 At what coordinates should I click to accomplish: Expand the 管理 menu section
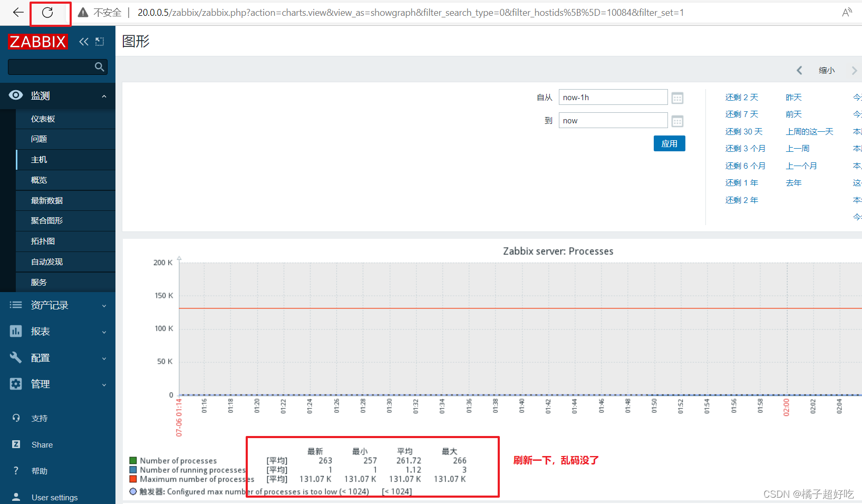coord(104,385)
